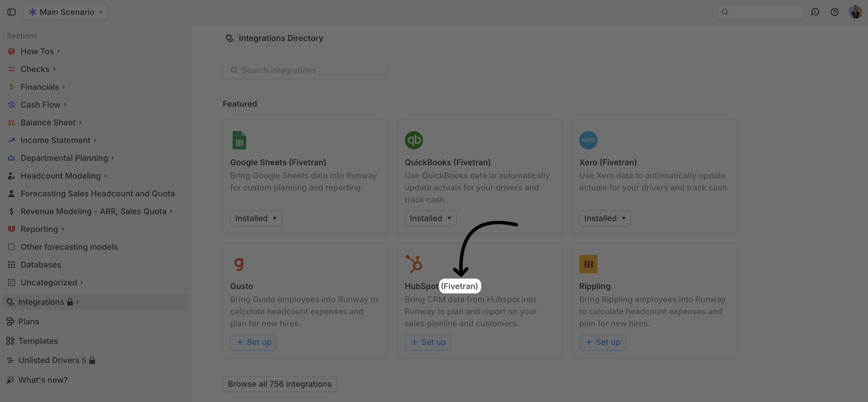Screen dimensions: 868x402
Task: Click the help question mark icon
Action: (x=834, y=12)
